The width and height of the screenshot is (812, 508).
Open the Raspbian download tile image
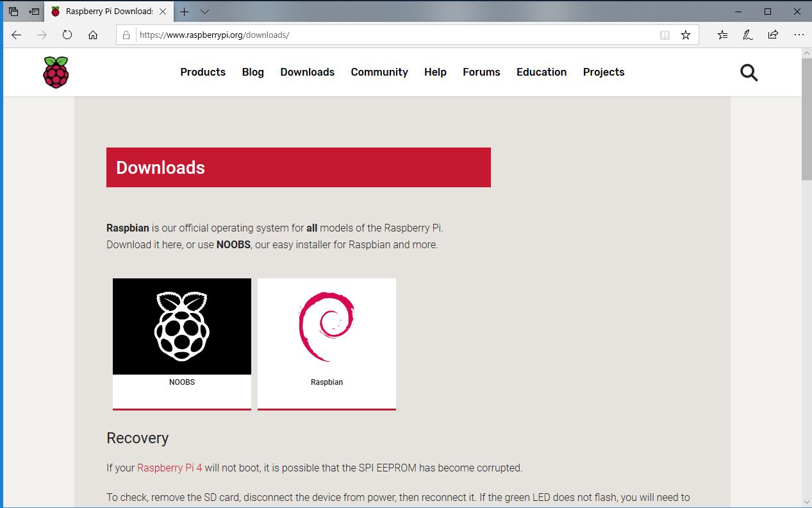coord(327,326)
